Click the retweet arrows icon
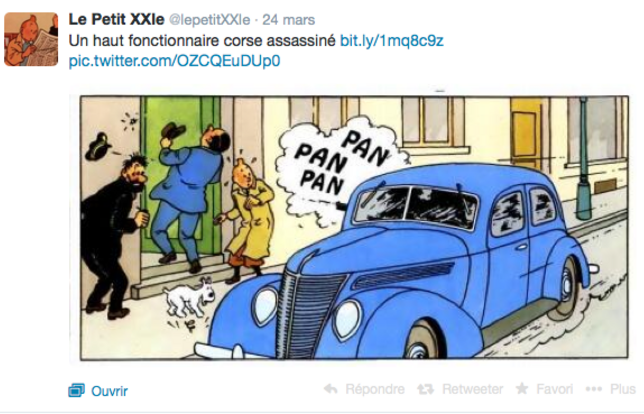The width and height of the screenshot is (644, 414). [426, 389]
